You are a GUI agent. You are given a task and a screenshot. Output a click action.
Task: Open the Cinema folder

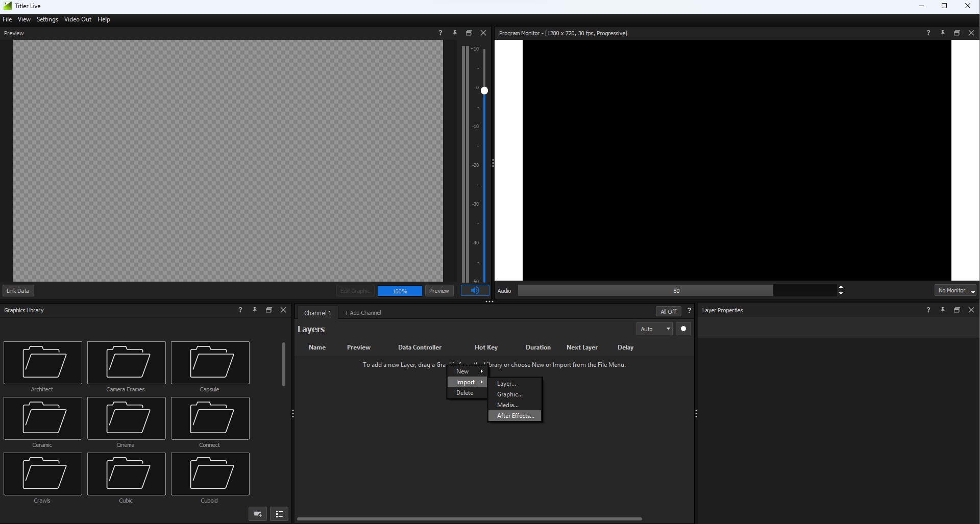click(127, 418)
